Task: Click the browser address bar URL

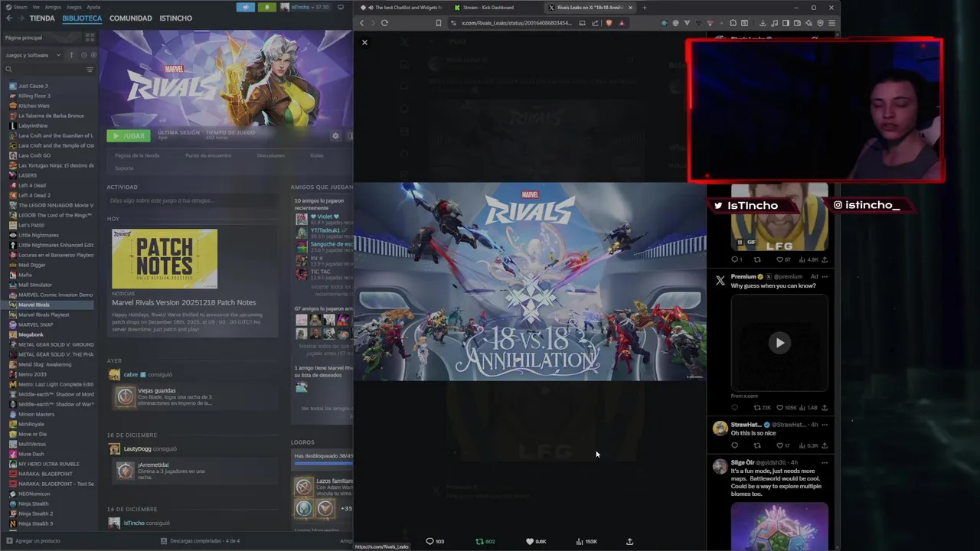Action: (516, 23)
